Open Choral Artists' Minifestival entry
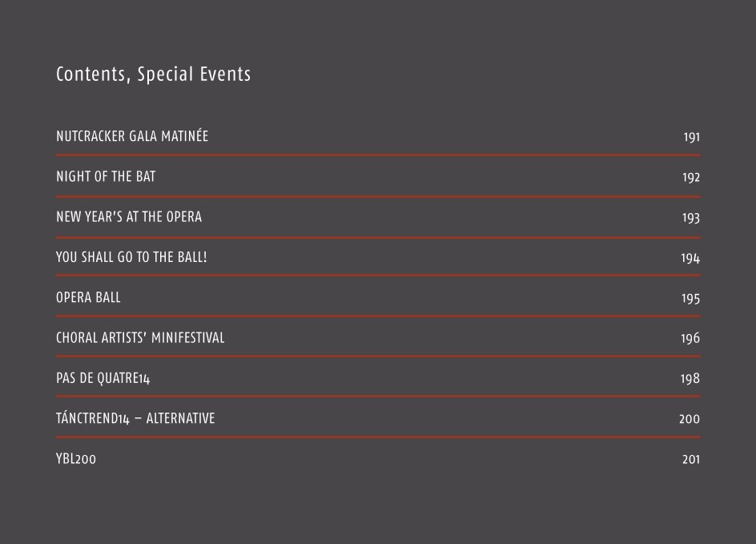 140,337
